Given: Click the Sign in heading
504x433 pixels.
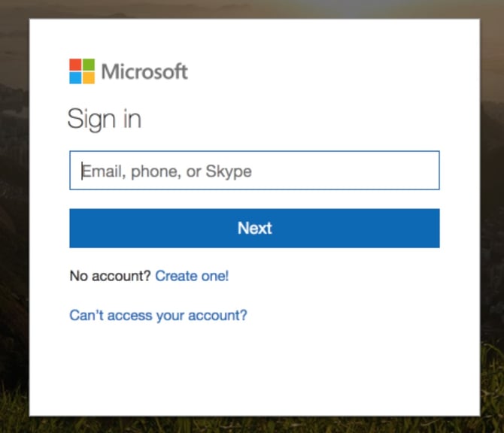Looking at the screenshot, I should pos(104,119).
